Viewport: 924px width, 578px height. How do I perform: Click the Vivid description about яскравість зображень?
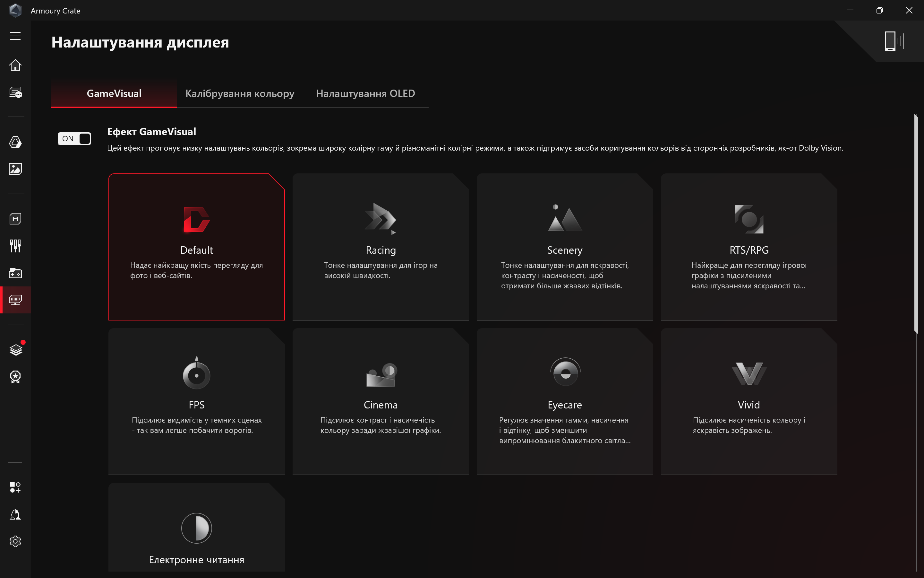click(749, 425)
